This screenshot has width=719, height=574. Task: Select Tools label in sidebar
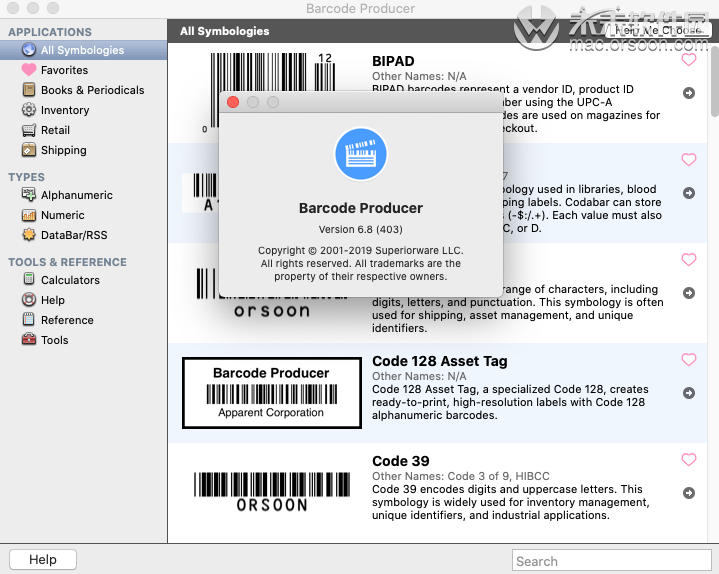point(55,340)
